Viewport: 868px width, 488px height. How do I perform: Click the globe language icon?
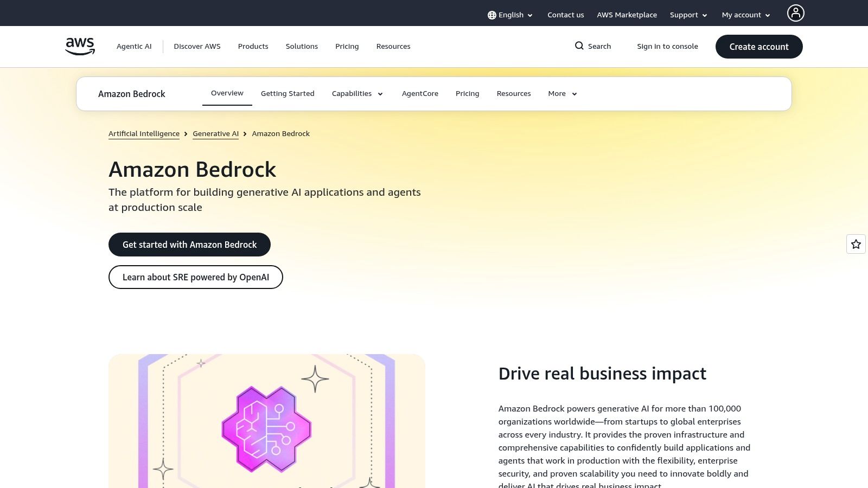pyautogui.click(x=492, y=15)
